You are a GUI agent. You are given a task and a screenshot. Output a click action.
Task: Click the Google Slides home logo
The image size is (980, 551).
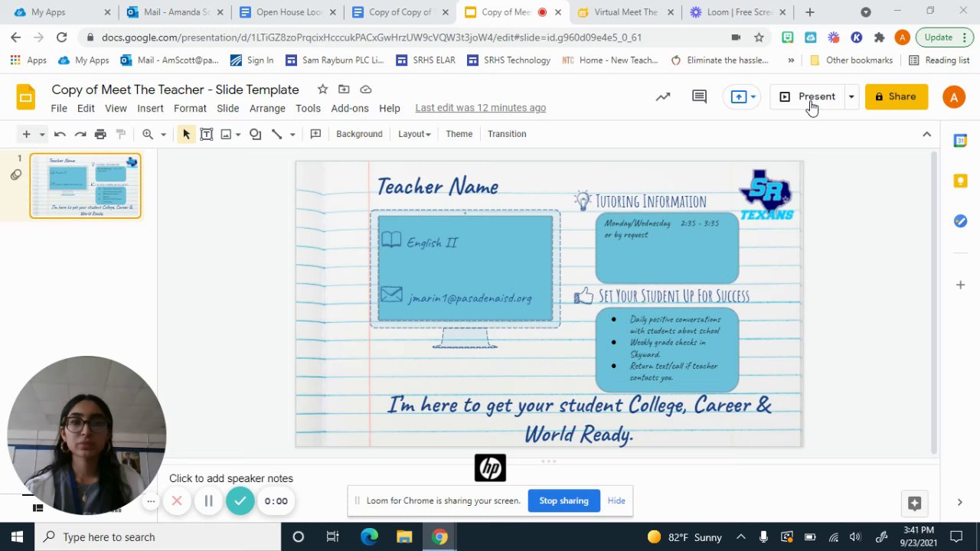pyautogui.click(x=26, y=97)
